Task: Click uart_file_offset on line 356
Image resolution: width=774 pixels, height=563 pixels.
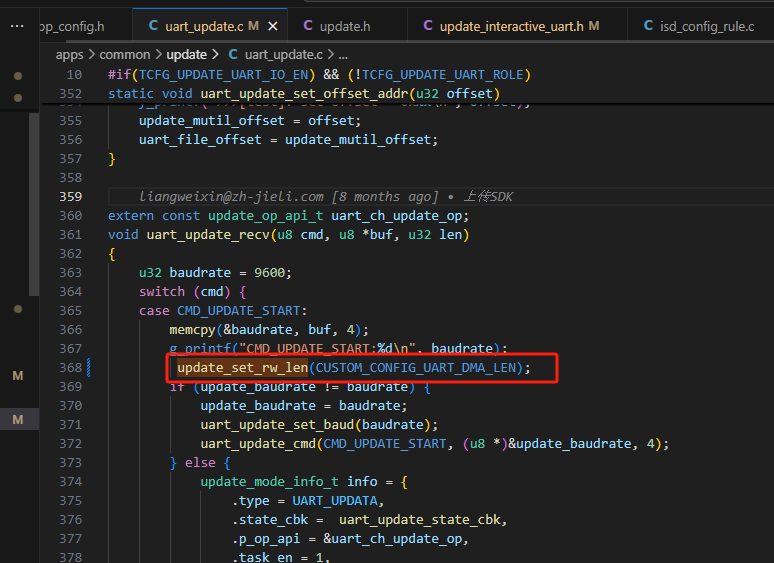Action: (200, 140)
